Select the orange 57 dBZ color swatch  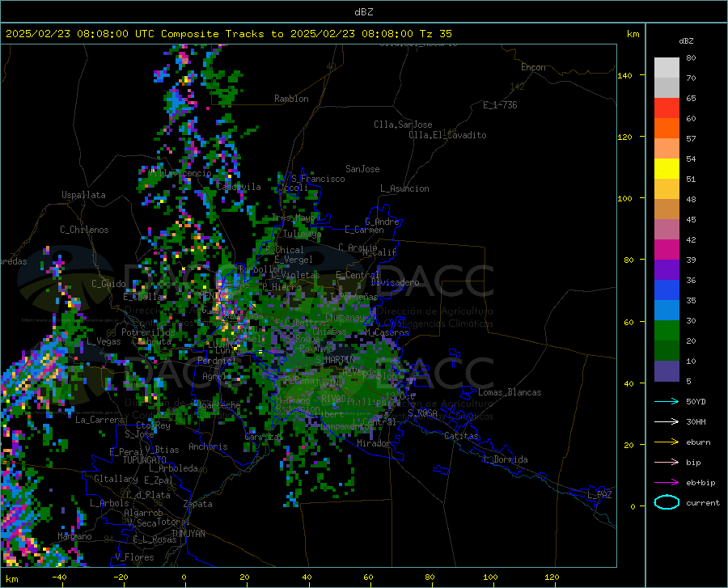pyautogui.click(x=667, y=129)
